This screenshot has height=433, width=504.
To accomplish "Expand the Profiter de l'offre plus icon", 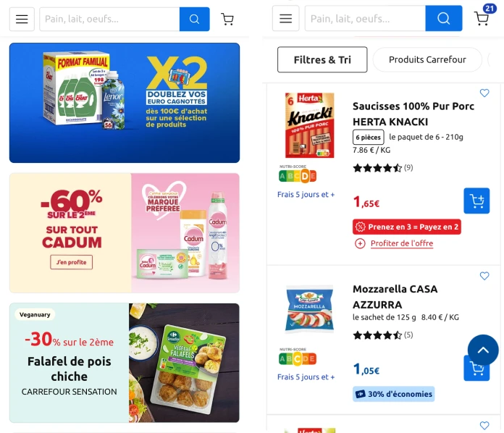I will click(x=360, y=244).
